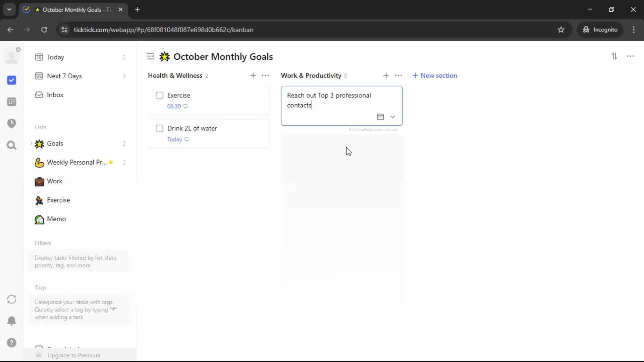Click the sort icon at top right
The image size is (644, 362).
pos(614,56)
